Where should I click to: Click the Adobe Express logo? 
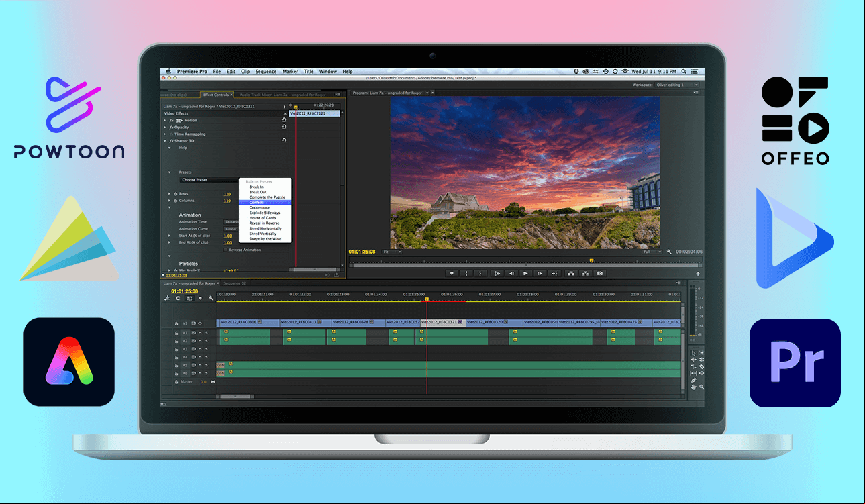coord(69,362)
